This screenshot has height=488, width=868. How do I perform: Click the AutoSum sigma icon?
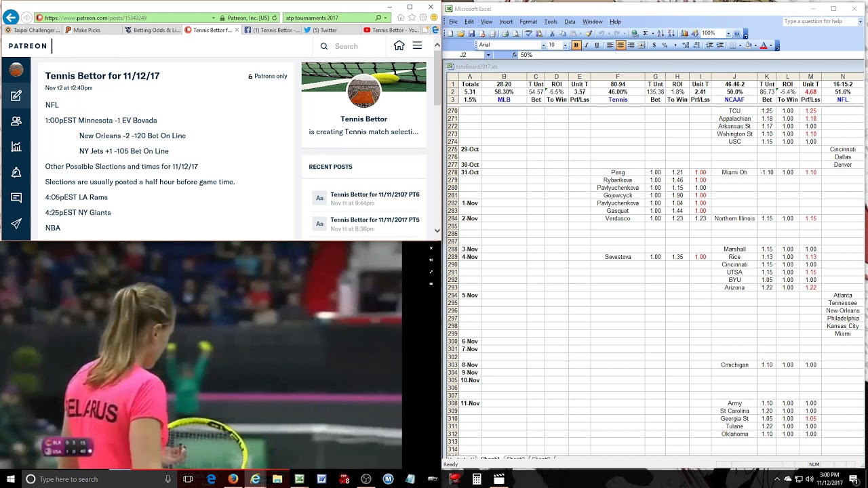(645, 33)
